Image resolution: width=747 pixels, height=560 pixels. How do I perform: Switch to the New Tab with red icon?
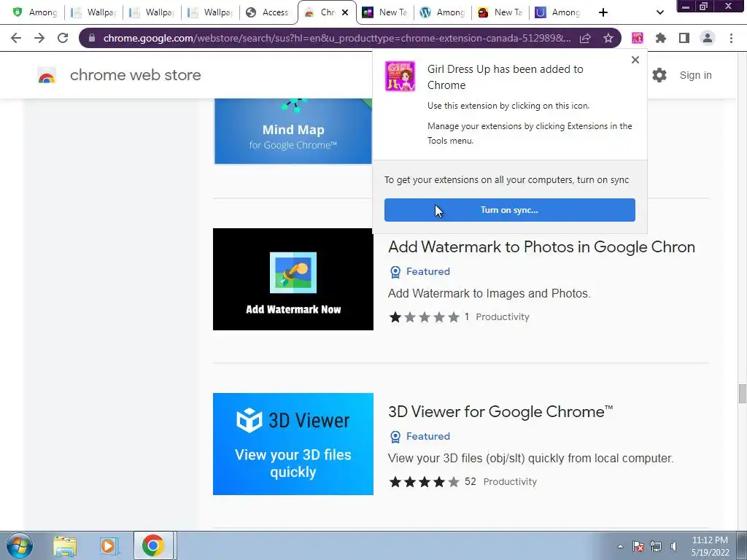tap(500, 12)
